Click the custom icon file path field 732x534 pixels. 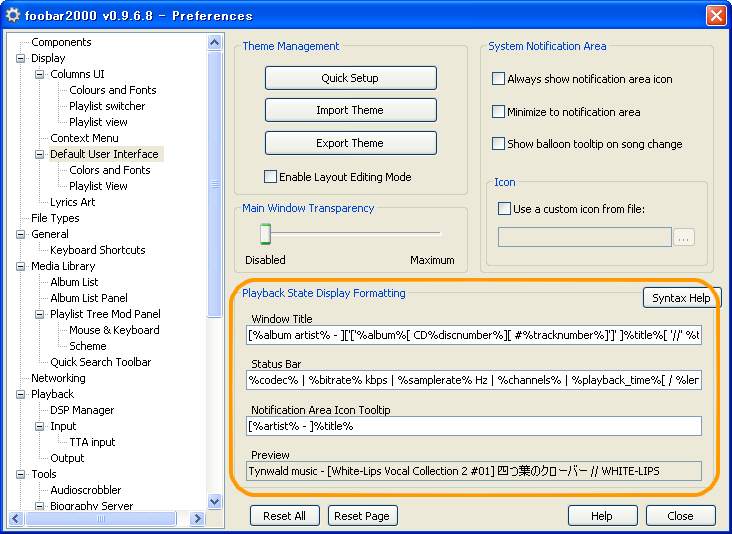click(584, 238)
